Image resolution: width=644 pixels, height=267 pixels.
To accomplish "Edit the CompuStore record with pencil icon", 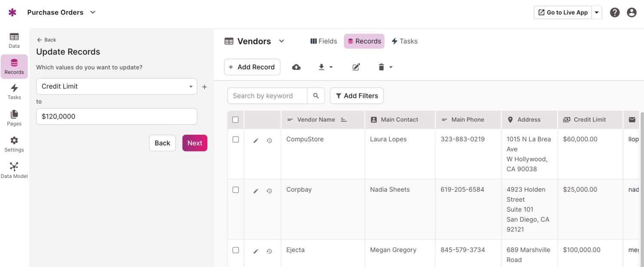I will click(256, 141).
